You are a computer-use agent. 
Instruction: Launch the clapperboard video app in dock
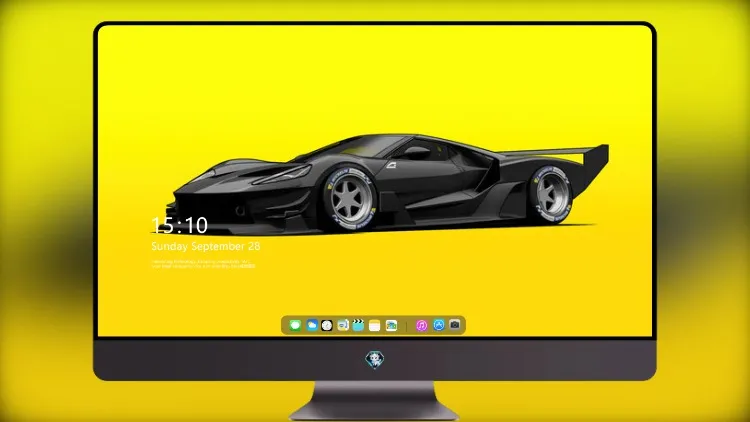point(358,325)
